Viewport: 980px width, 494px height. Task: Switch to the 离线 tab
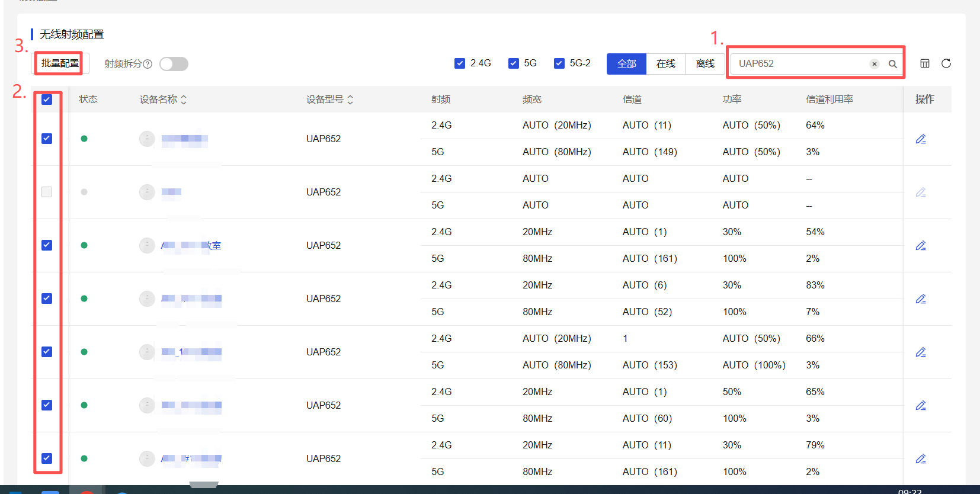coord(704,64)
